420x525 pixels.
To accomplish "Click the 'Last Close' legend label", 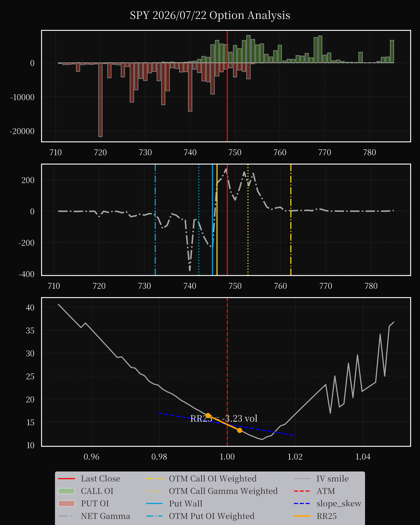I will click(101, 479).
